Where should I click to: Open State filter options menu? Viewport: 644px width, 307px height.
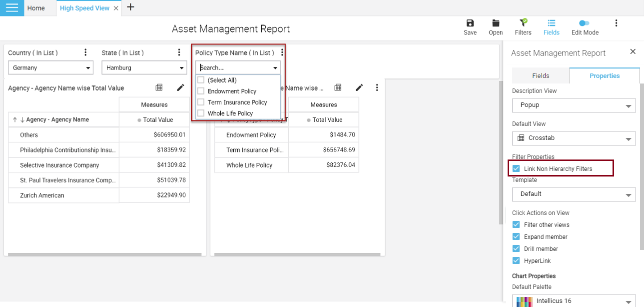(x=179, y=52)
